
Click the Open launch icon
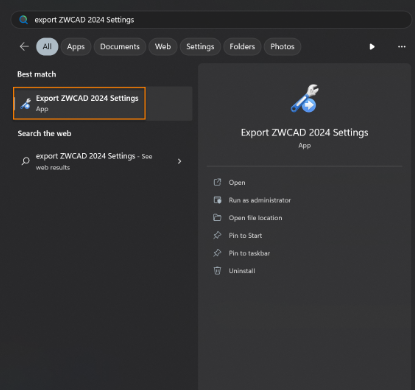pyautogui.click(x=217, y=182)
